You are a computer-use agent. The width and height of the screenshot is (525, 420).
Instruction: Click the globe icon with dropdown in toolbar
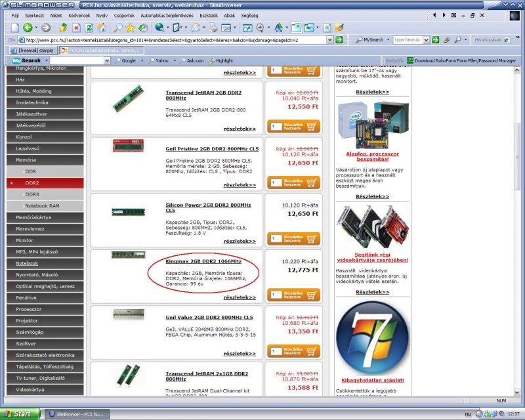[x=159, y=28]
